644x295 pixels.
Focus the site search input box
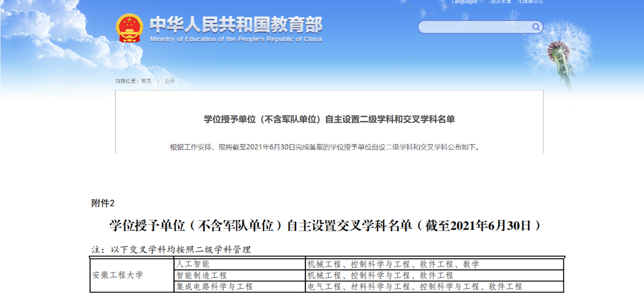[x=475, y=27]
